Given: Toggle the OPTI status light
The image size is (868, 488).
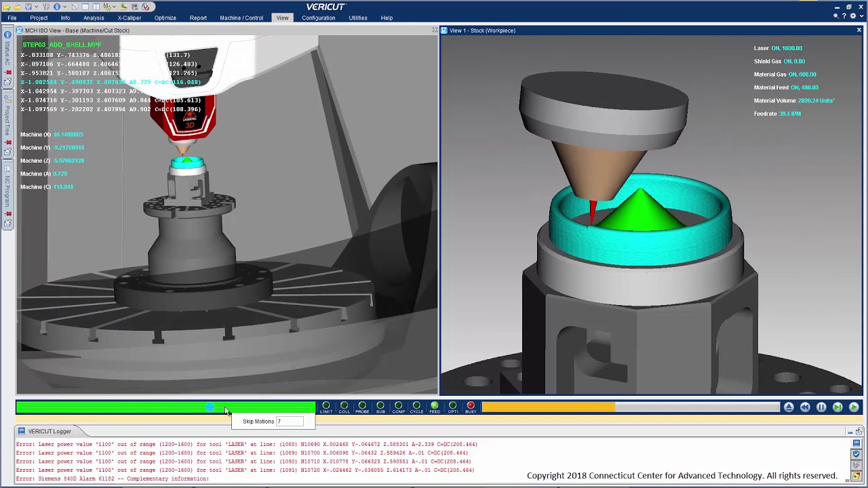Looking at the screenshot, I should pos(452,407).
